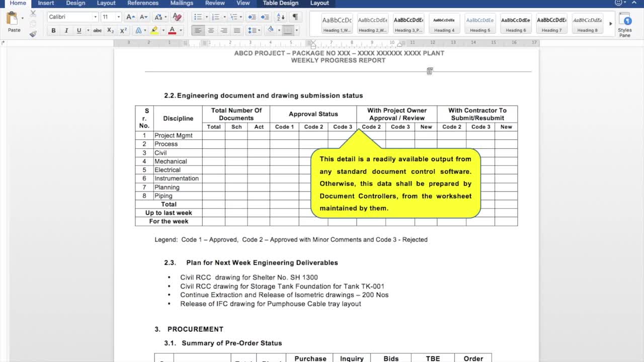Click the Text Effects outlined A icon
This screenshot has width=644, height=362.
click(139, 31)
